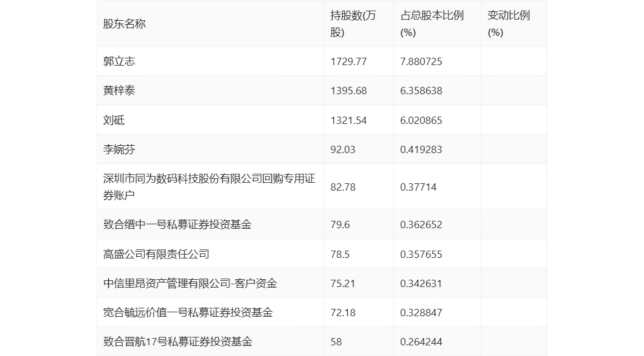
Task: Click shareholding value 75.21
Action: 343,283
